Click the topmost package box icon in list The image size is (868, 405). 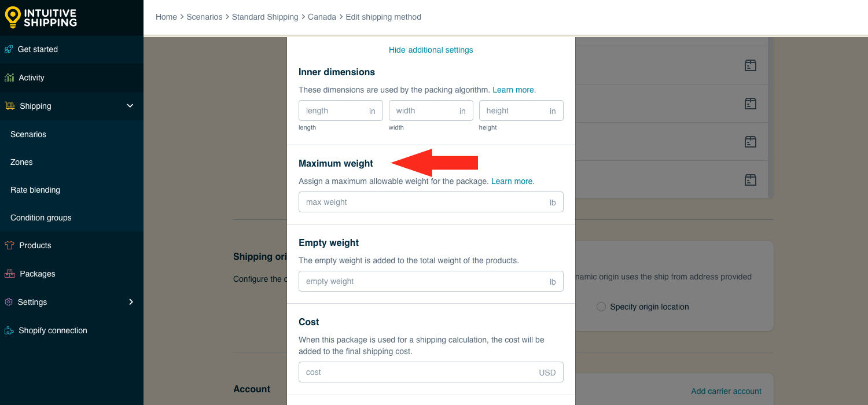coord(751,65)
